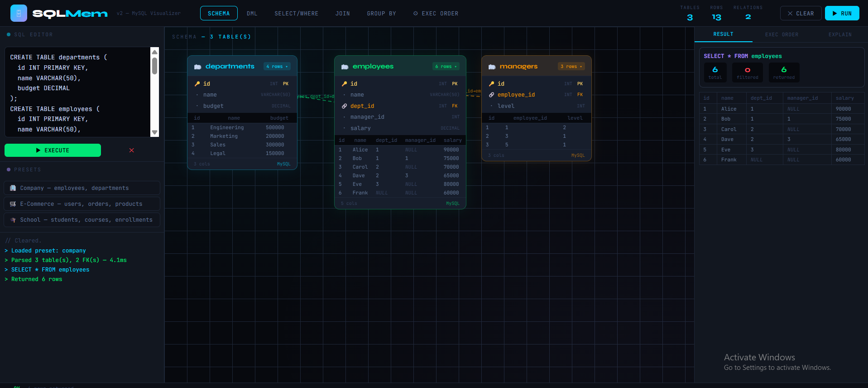The height and width of the screenshot is (388, 868).
Task: Click the total count stat box
Action: click(715, 73)
